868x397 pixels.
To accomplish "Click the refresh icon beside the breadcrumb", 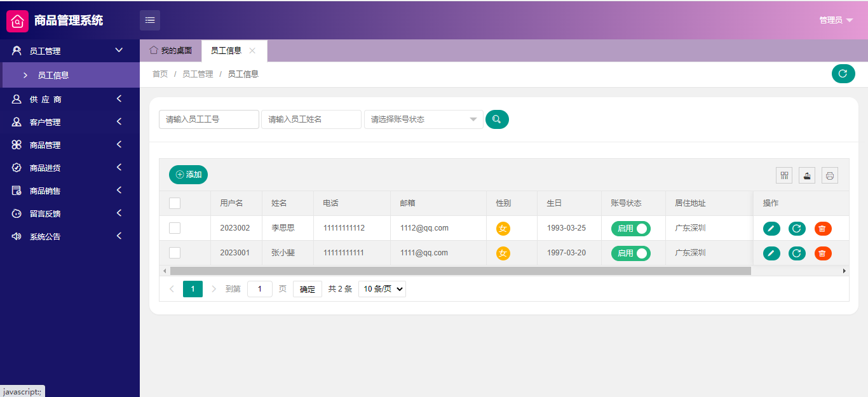I will pyautogui.click(x=843, y=74).
